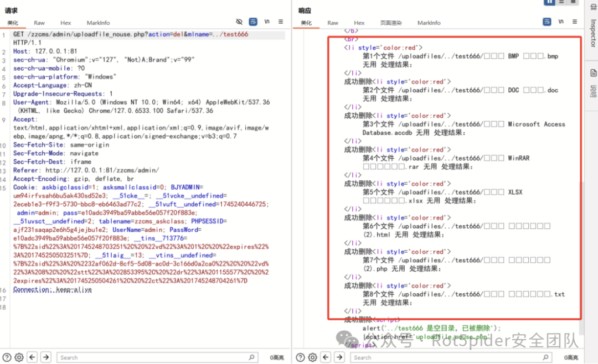Screen dimensions: 598x364
Task: Switch response view to Hex tab
Action: pos(359,23)
